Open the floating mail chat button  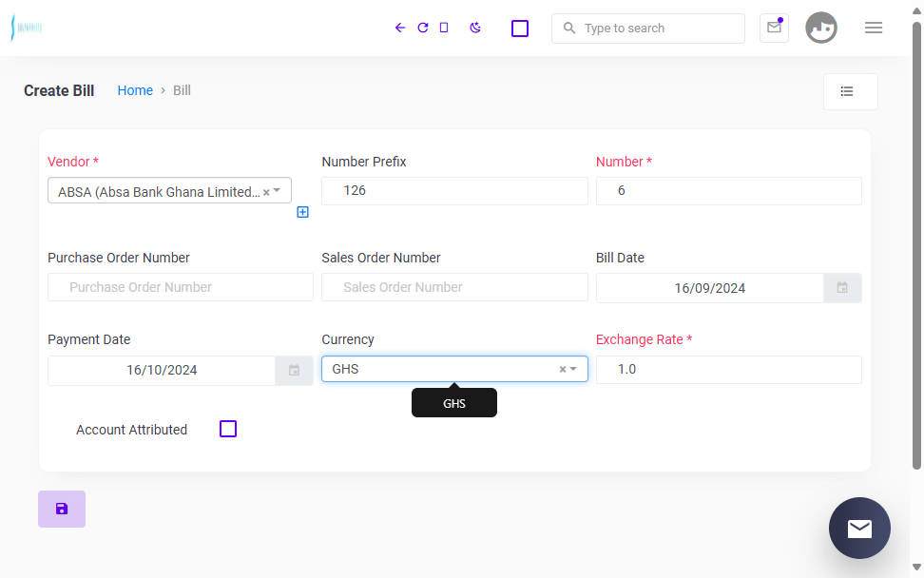[x=859, y=528]
